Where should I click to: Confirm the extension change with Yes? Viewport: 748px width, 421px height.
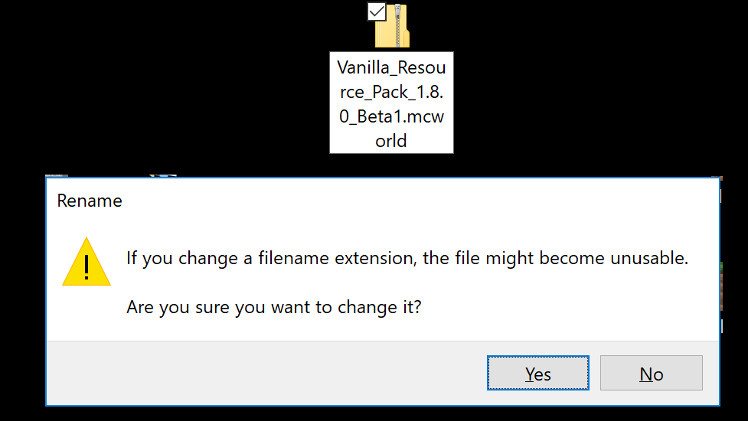(538, 374)
